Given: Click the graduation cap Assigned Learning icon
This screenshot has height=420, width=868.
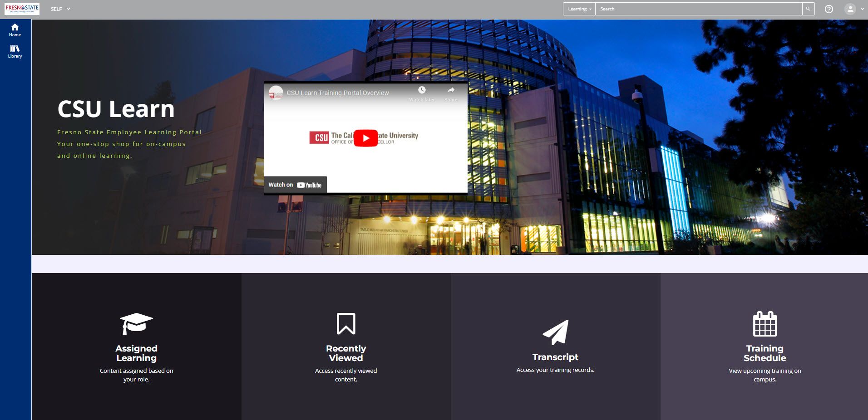Looking at the screenshot, I should coord(136,324).
